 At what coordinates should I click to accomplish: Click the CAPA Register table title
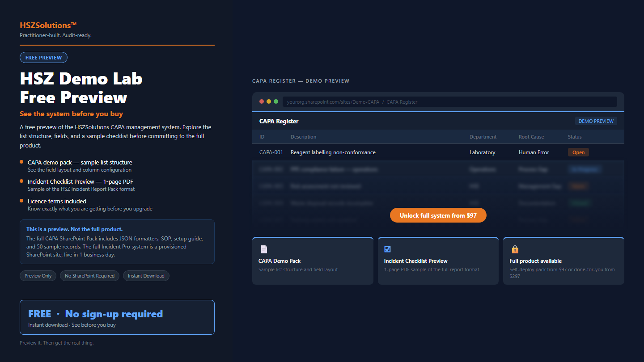click(279, 121)
